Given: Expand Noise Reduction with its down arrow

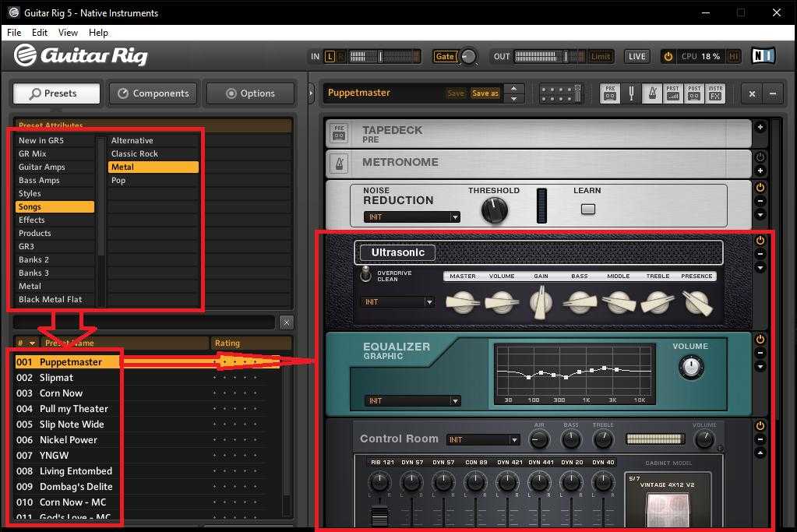Looking at the screenshot, I should (760, 215).
